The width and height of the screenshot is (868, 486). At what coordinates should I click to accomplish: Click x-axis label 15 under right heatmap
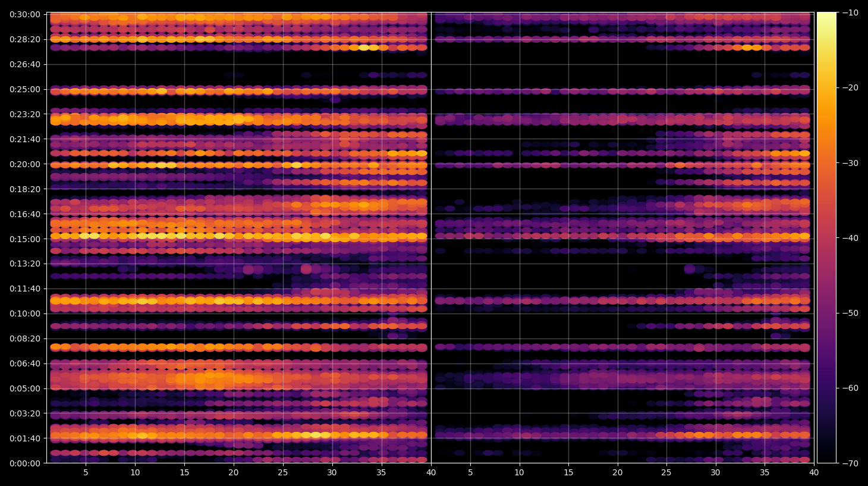pyautogui.click(x=568, y=473)
